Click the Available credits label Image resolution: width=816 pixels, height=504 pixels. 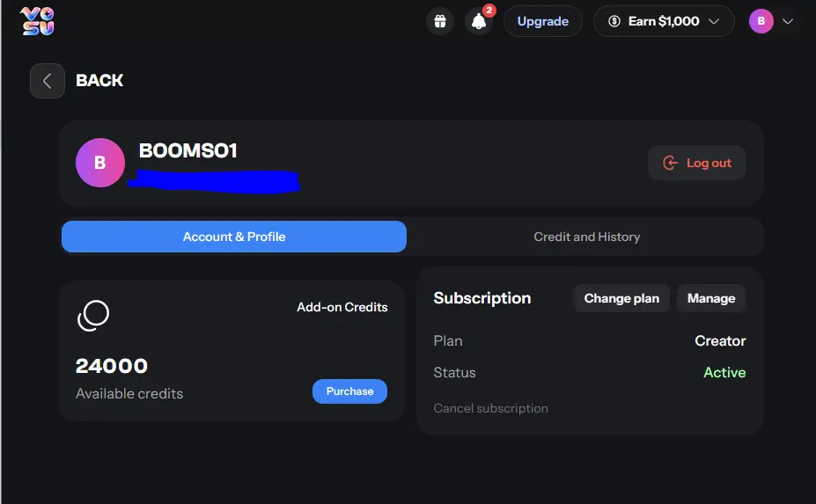click(x=129, y=394)
